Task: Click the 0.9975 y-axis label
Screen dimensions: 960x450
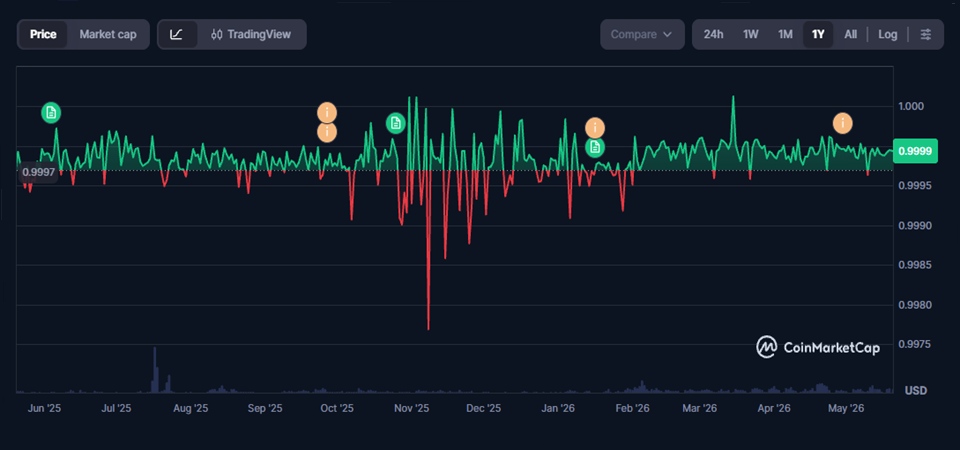Action: tap(913, 345)
